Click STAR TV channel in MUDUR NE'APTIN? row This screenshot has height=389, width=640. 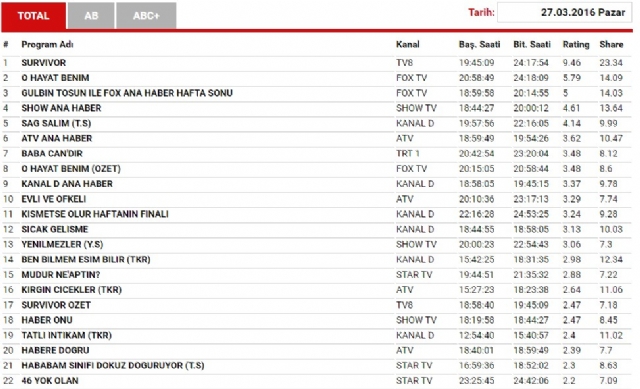point(414,274)
